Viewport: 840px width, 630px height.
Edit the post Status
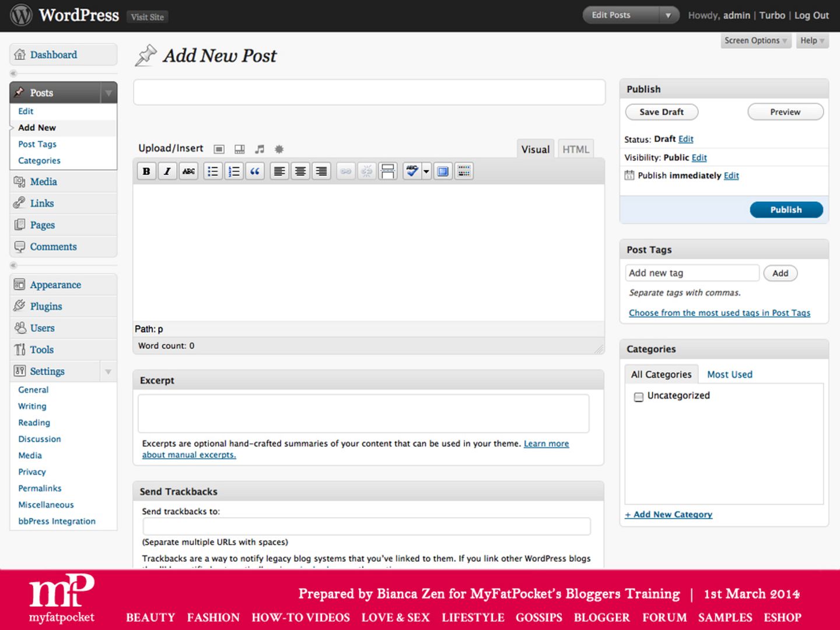686,139
